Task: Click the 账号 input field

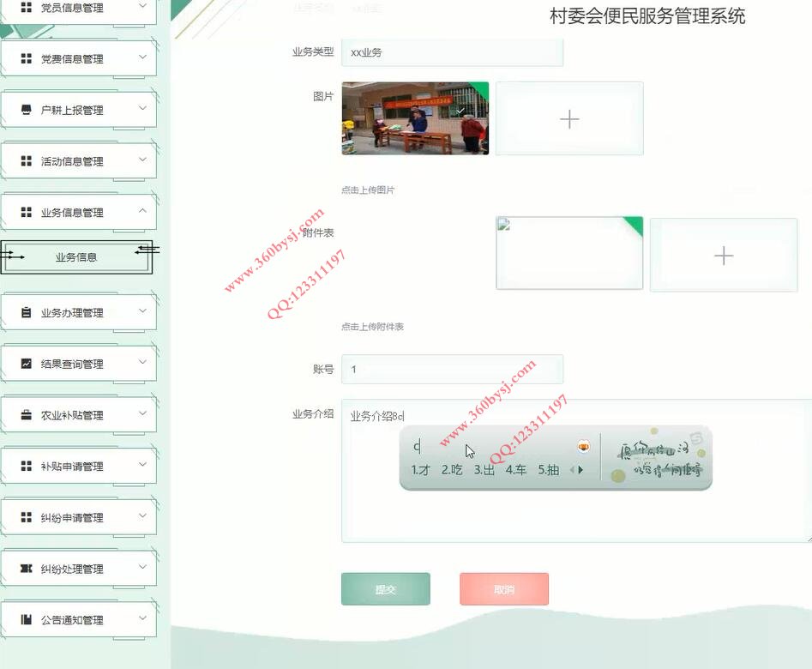Action: [452, 369]
